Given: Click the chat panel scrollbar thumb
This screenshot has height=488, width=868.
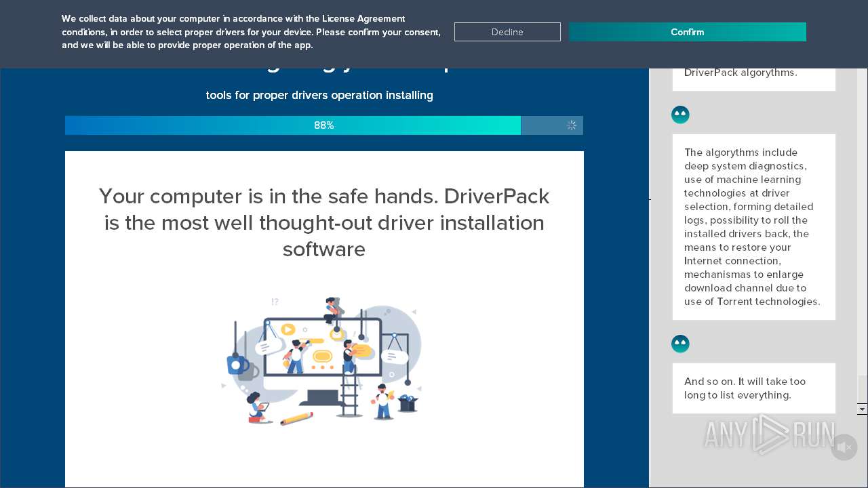Looking at the screenshot, I should [862, 389].
